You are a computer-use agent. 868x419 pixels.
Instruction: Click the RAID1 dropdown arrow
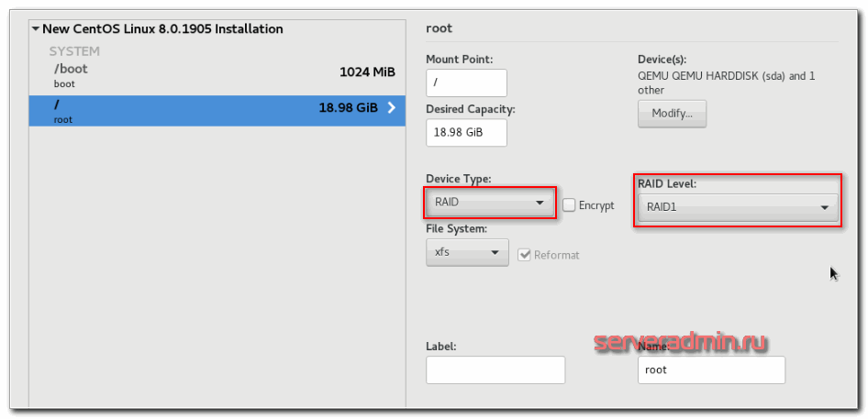[825, 208]
